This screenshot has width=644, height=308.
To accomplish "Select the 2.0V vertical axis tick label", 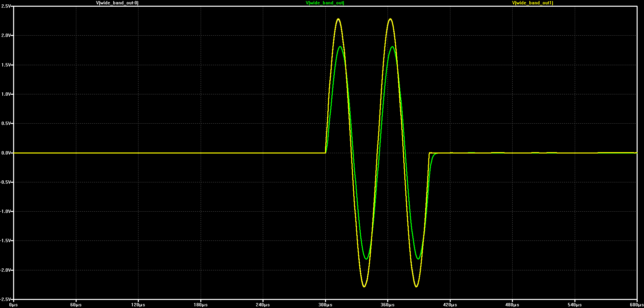I will (6, 36).
